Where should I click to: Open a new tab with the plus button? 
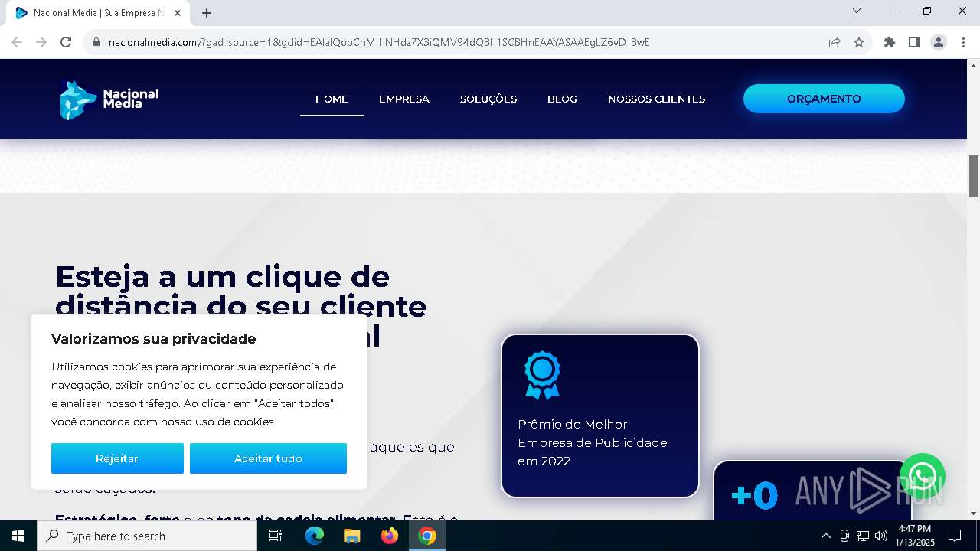pyautogui.click(x=207, y=13)
